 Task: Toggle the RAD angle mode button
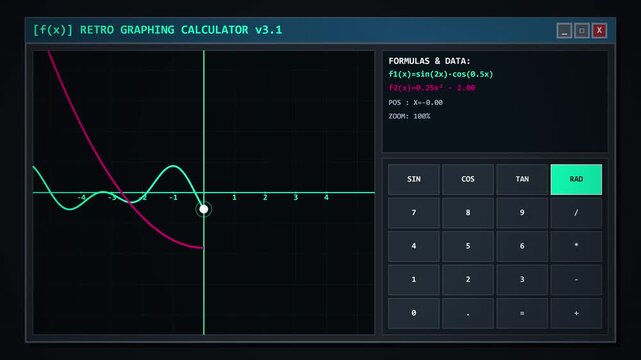tap(576, 179)
